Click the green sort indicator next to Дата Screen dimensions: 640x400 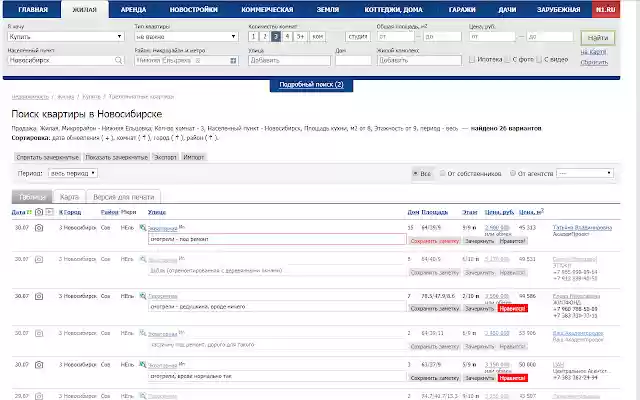[29, 212]
